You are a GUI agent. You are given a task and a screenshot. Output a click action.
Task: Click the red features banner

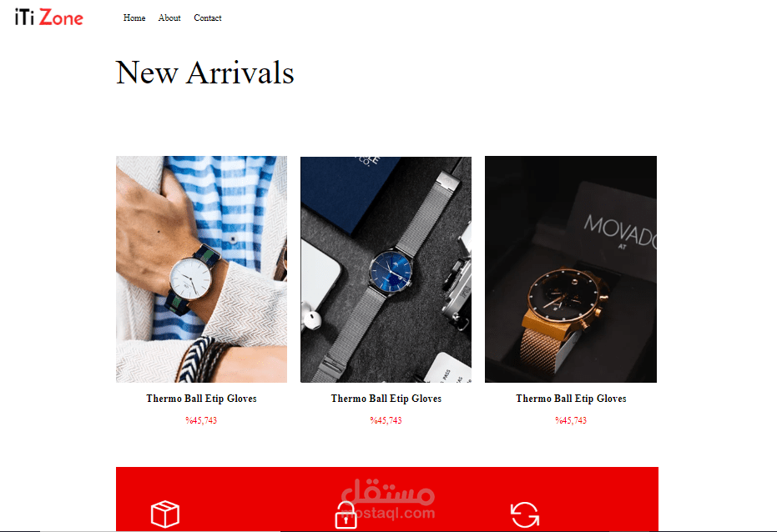pyautogui.click(x=387, y=499)
